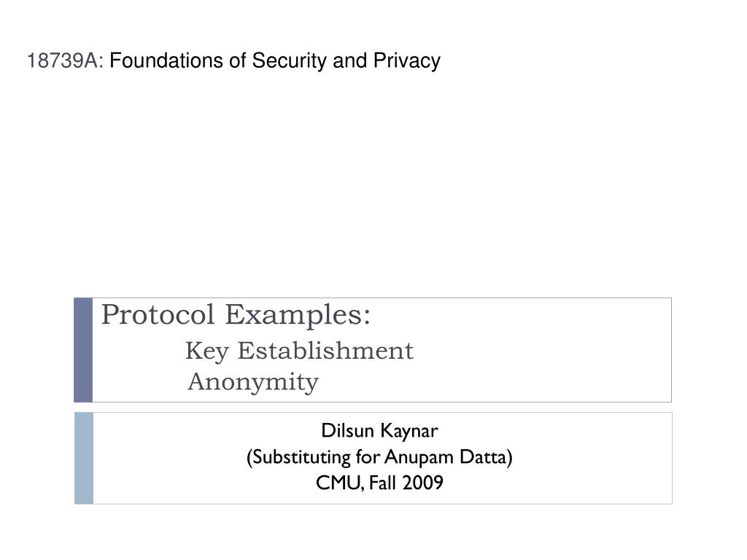Click the word "Examples:" in the title
747x560 pixels.
pyautogui.click(x=298, y=315)
